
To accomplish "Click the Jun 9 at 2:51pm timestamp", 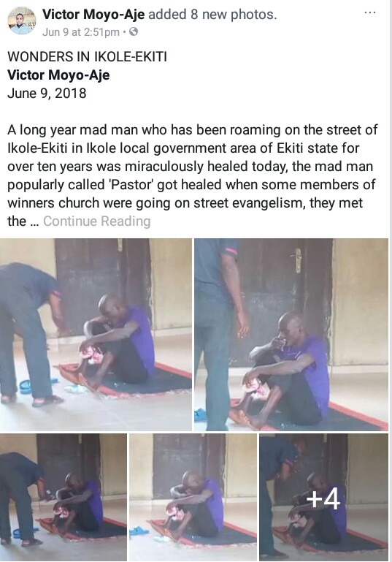I will coord(80,32).
